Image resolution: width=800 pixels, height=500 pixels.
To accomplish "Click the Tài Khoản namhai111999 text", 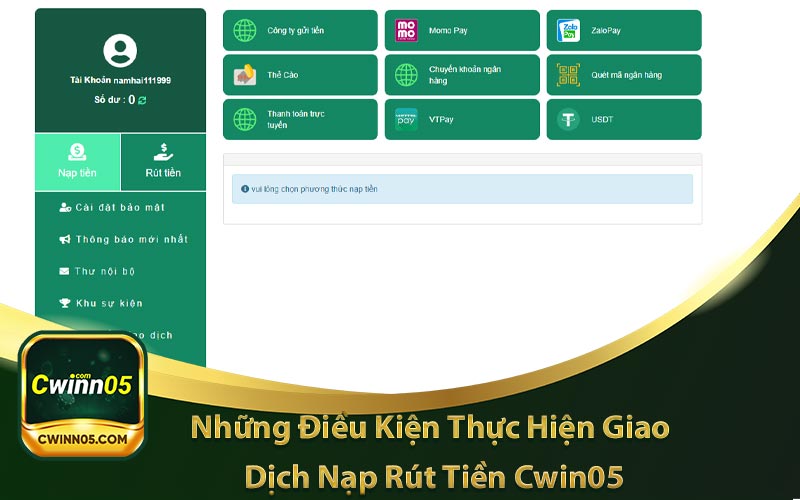I will pyautogui.click(x=120, y=80).
